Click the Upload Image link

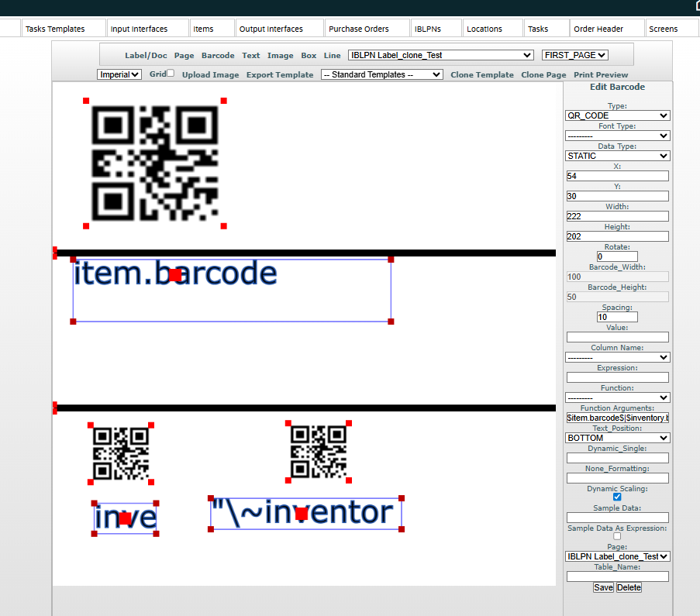click(x=210, y=75)
